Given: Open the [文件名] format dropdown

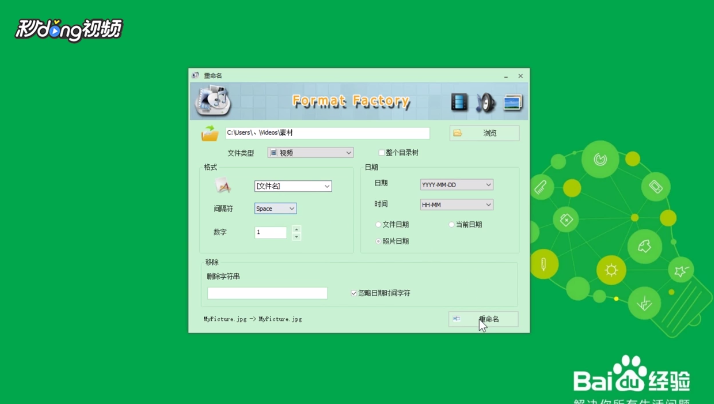Looking at the screenshot, I should (x=293, y=186).
